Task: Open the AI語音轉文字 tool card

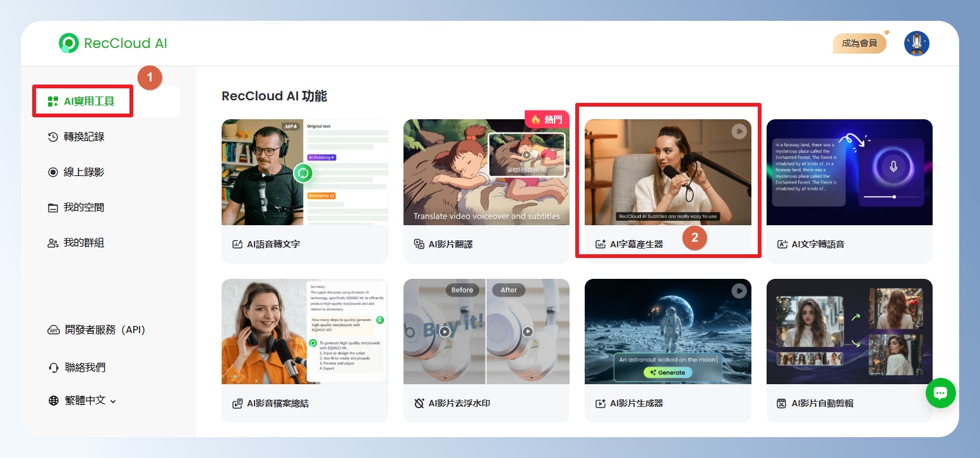Action: (304, 191)
